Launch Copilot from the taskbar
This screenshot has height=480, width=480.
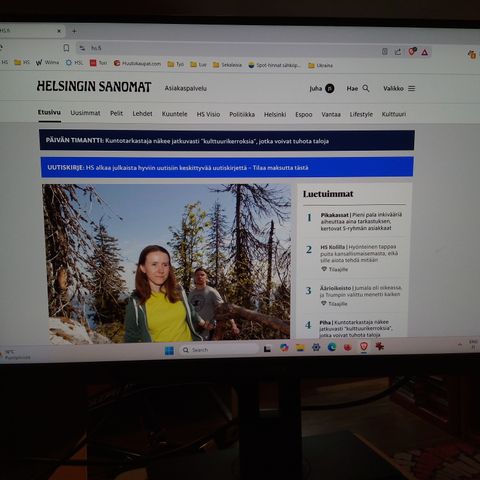click(x=284, y=348)
